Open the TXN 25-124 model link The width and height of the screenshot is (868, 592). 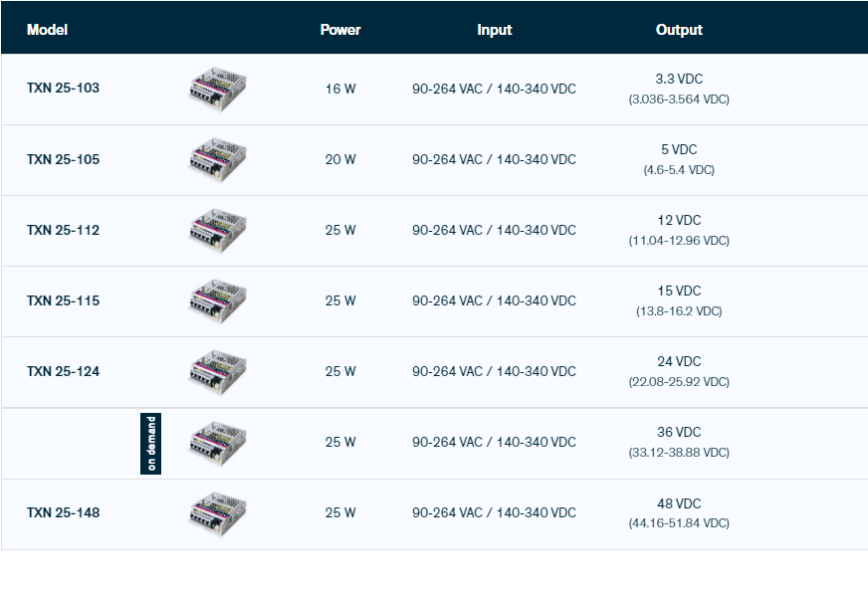63,371
